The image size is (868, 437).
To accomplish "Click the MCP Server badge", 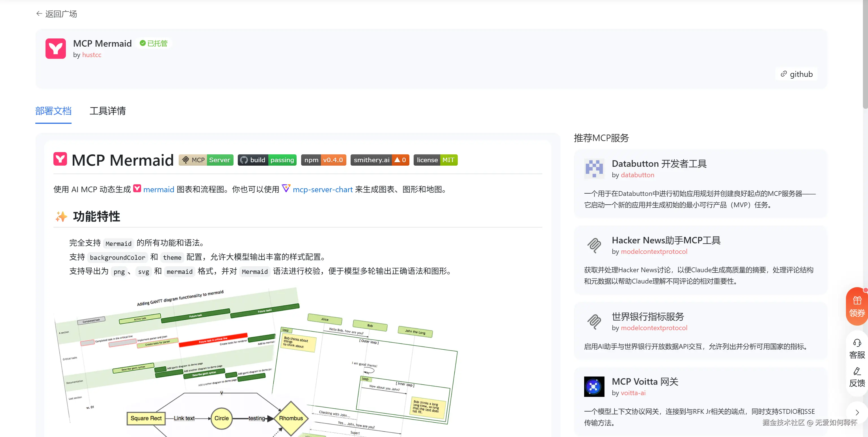I will click(206, 160).
